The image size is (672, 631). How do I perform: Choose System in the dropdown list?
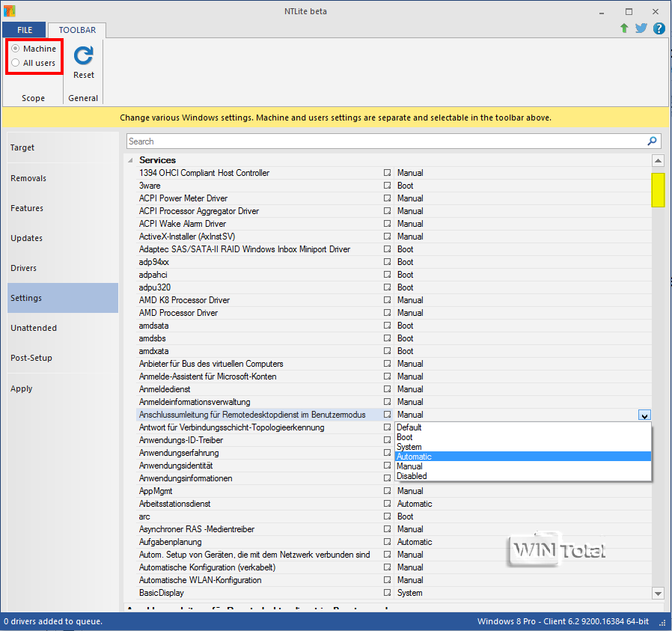523,447
